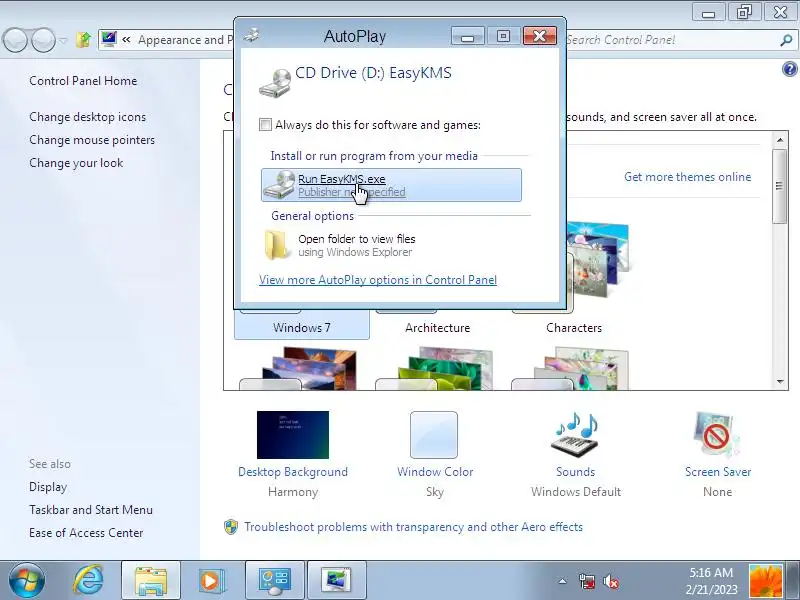This screenshot has height=600, width=800.
Task: Select the Windows 7 theme
Action: (302, 328)
